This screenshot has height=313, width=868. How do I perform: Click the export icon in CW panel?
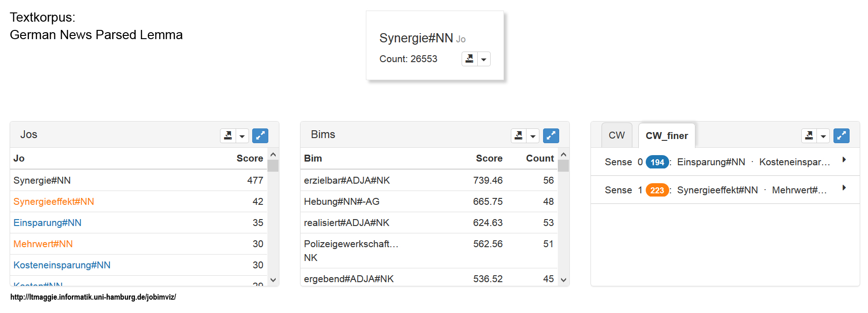coord(809,136)
